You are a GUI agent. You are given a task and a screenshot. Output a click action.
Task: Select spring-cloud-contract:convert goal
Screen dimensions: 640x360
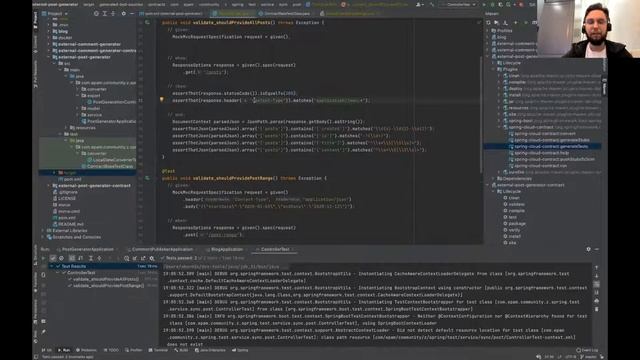coord(542,133)
